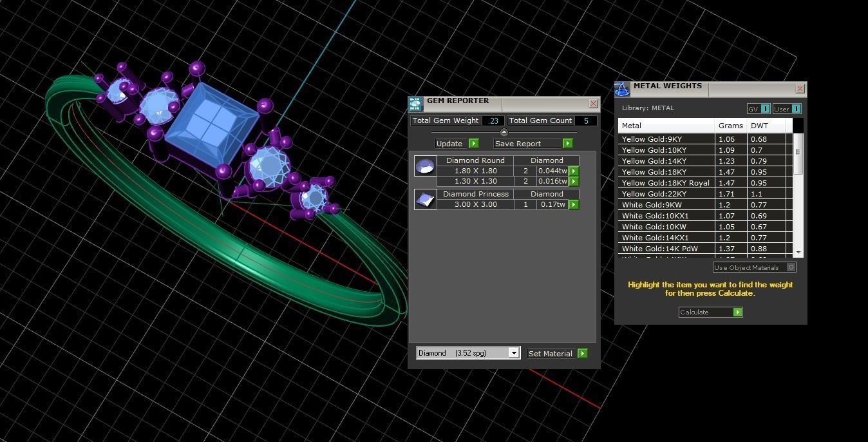The width and height of the screenshot is (868, 442).
Task: Click the Total Gem Weight value .23
Action: point(493,120)
